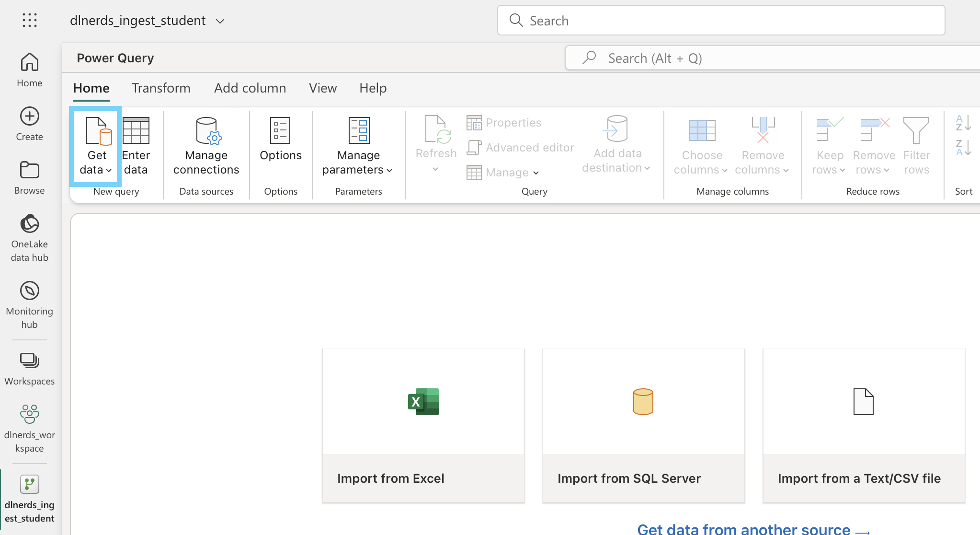The width and height of the screenshot is (980, 535).
Task: Click the Options checklist icon
Action: point(280,130)
